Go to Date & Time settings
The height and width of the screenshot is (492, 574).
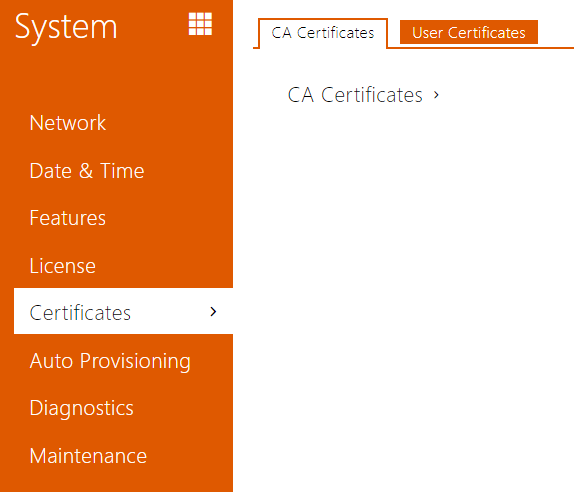(87, 171)
